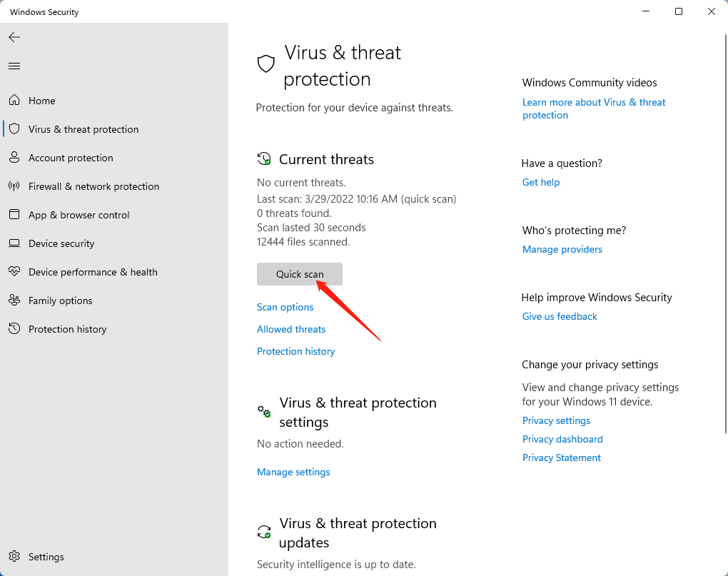This screenshot has height=576, width=728.
Task: Open Privacy dashboard link
Action: click(x=562, y=439)
